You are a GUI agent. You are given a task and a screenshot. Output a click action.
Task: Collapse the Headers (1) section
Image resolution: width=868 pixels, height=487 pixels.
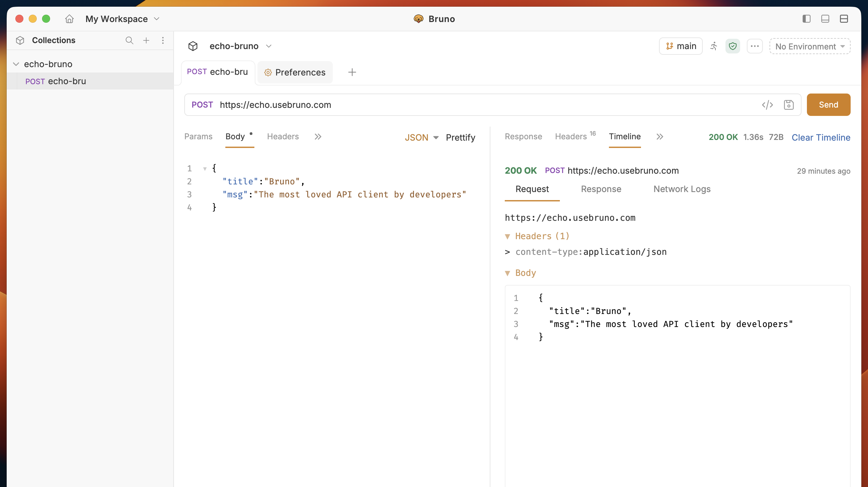click(x=507, y=236)
